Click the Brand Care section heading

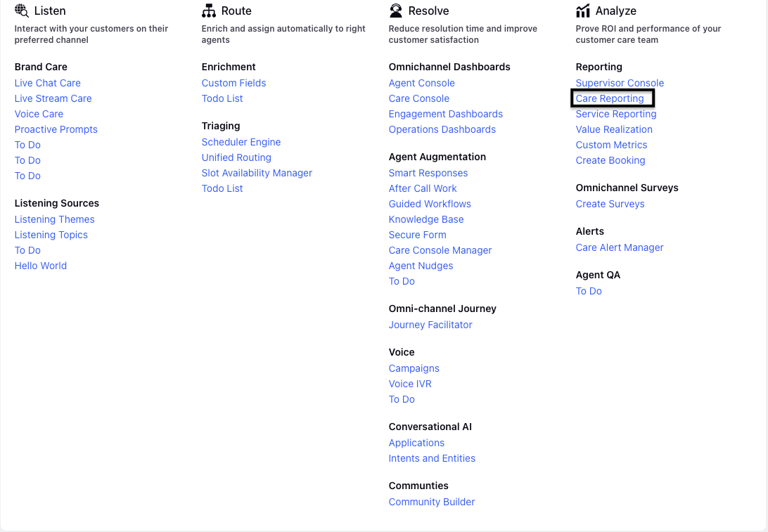coord(41,67)
